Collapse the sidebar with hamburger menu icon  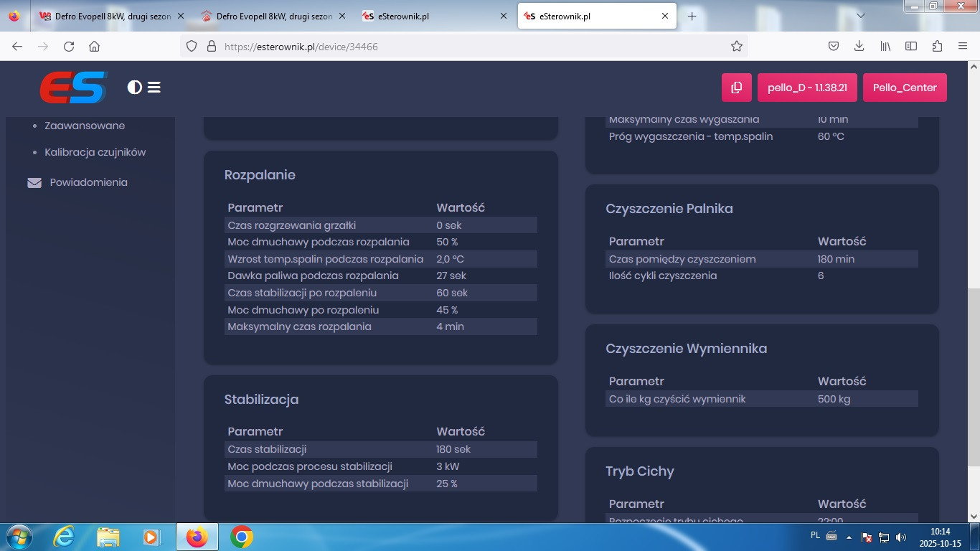(x=154, y=88)
